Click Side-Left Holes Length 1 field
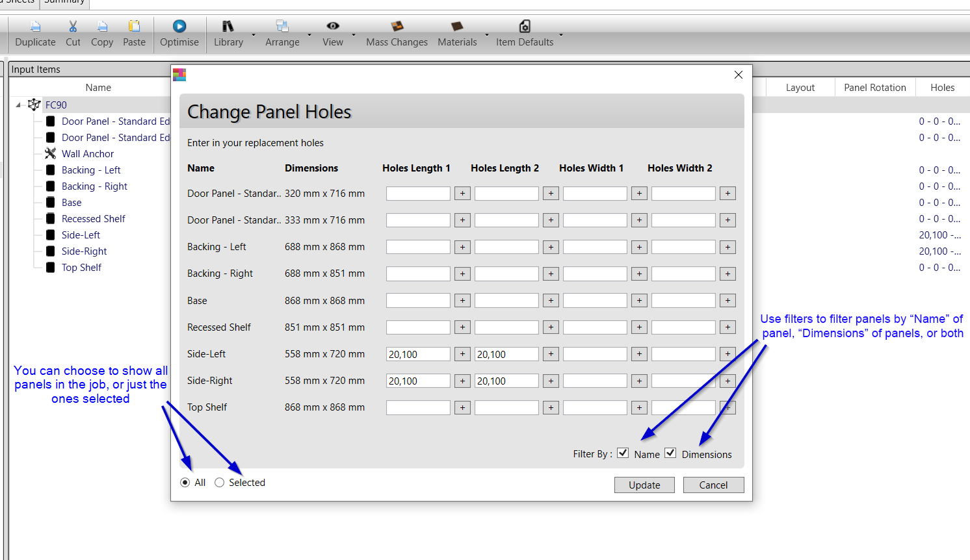Screen dimensions: 970x560 418,354
